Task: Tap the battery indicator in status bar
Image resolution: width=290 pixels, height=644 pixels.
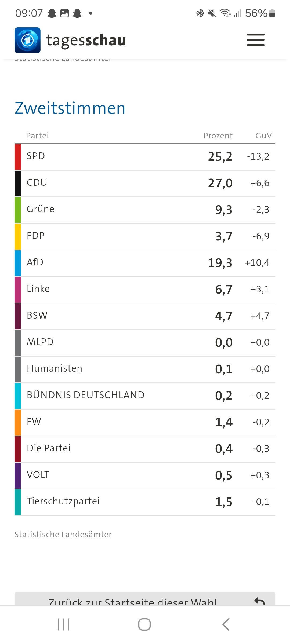Action: (x=272, y=13)
